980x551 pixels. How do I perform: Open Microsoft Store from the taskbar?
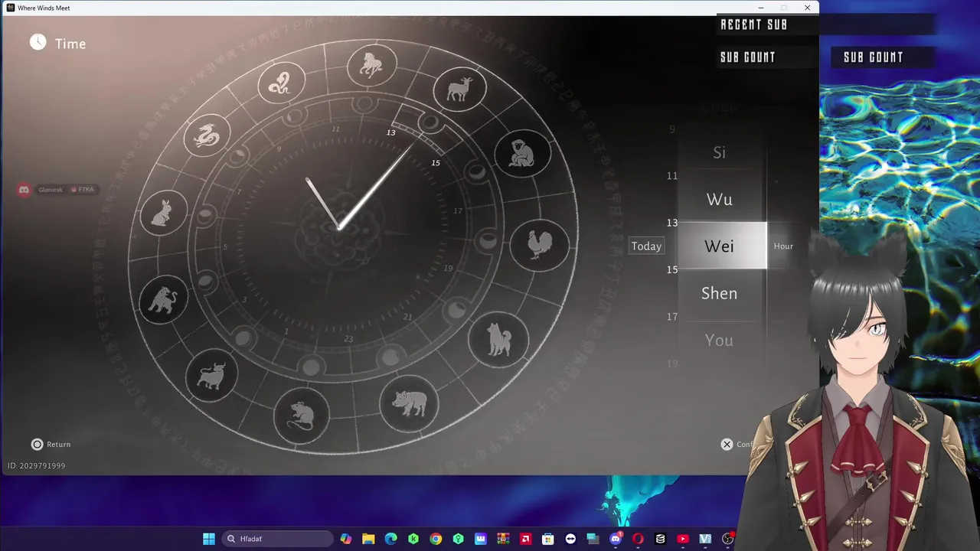[548, 539]
